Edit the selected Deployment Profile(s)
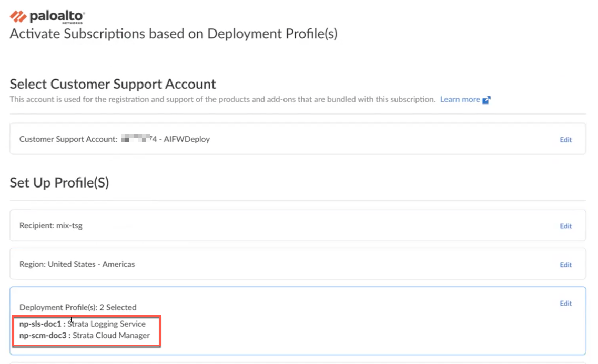This screenshot has height=364, width=598. tap(565, 303)
